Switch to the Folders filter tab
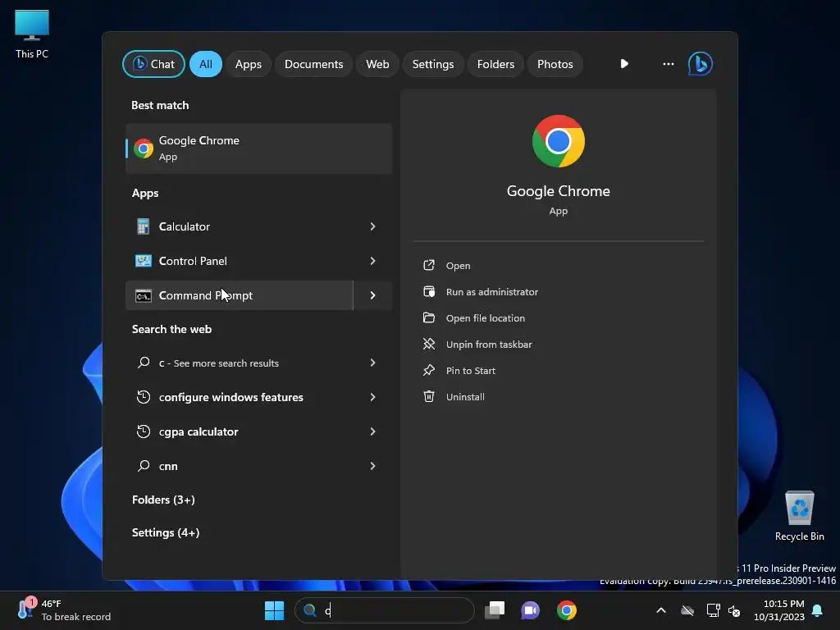The height and width of the screenshot is (630, 840). tap(495, 64)
